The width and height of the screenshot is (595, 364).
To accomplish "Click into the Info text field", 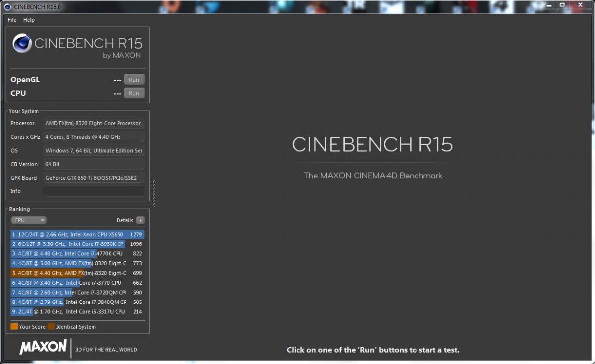I will [94, 191].
